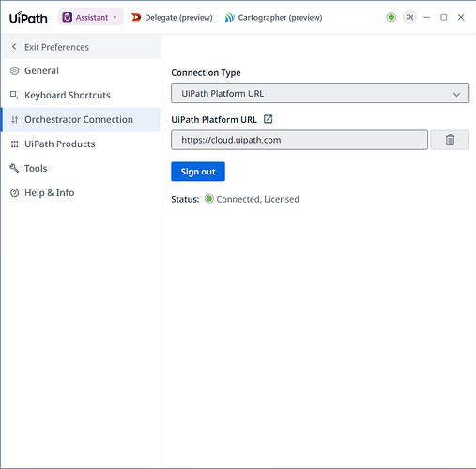Click the Sign out button
This screenshot has width=476, height=469.
click(198, 172)
